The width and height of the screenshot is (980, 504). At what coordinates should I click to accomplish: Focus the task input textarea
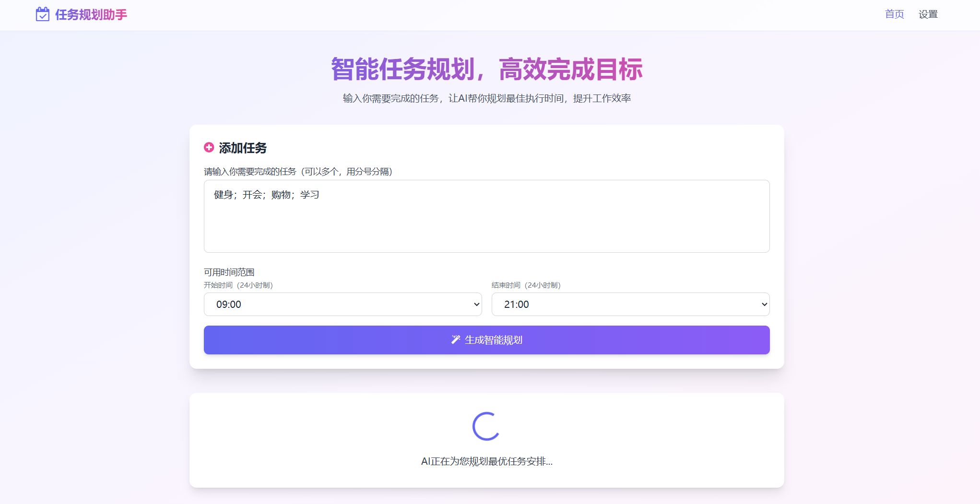486,216
